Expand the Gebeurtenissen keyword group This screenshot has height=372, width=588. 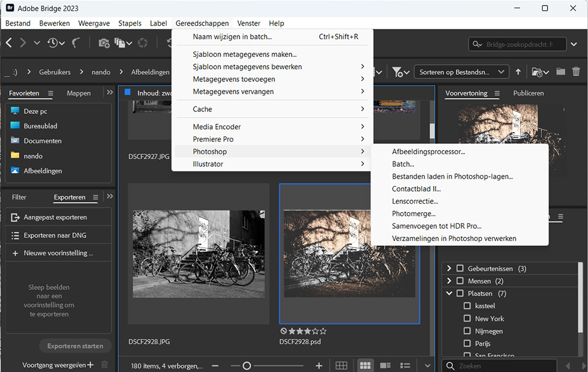click(x=449, y=269)
